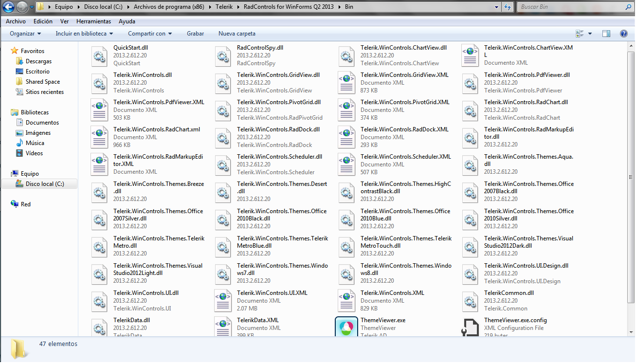636x364 pixels.
Task: Open Sitios recientes in Favoritos
Action: click(x=44, y=92)
